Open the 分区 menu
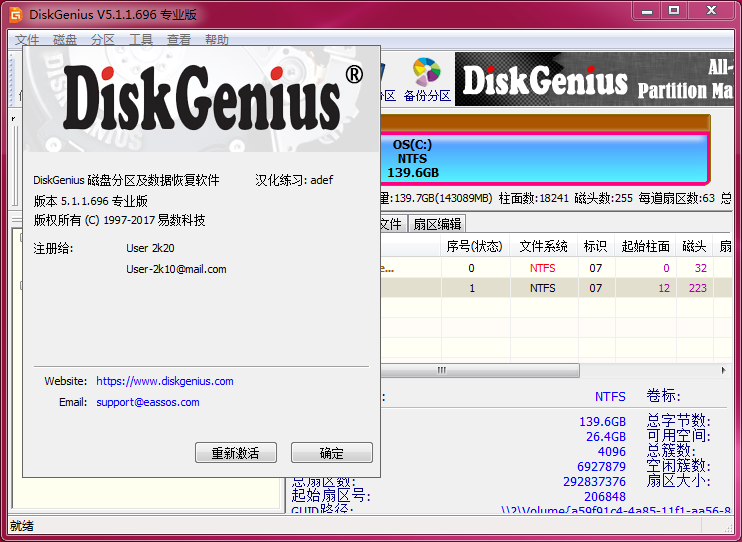 click(x=103, y=39)
